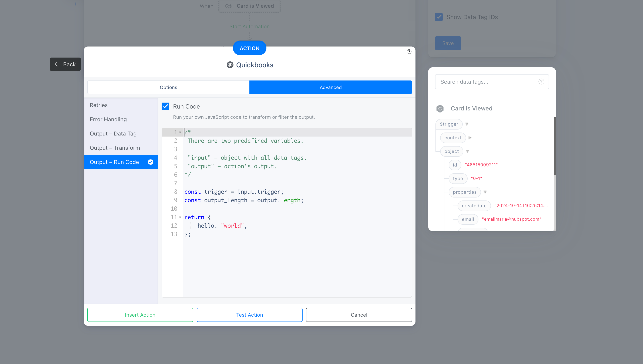The image size is (643, 364).
Task: Open the Output – Transform section
Action: coord(115,148)
